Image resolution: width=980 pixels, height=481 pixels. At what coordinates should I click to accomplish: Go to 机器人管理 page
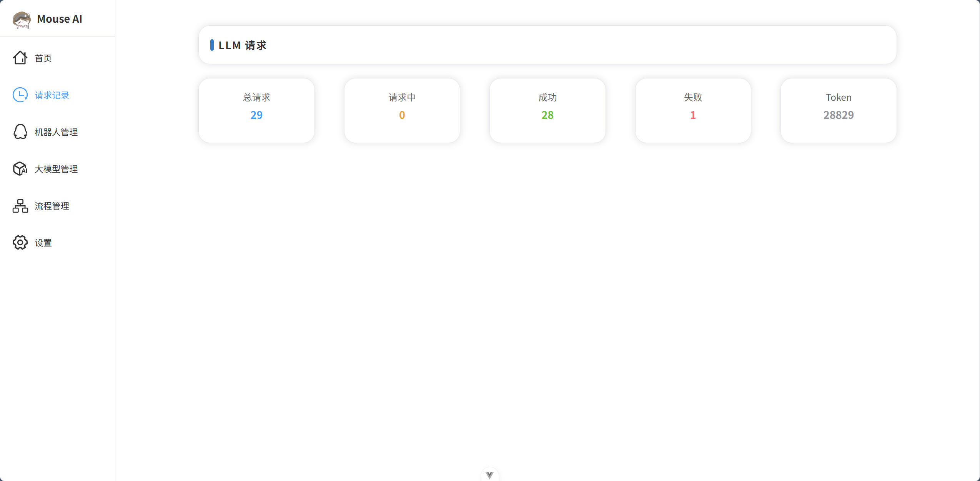(56, 132)
